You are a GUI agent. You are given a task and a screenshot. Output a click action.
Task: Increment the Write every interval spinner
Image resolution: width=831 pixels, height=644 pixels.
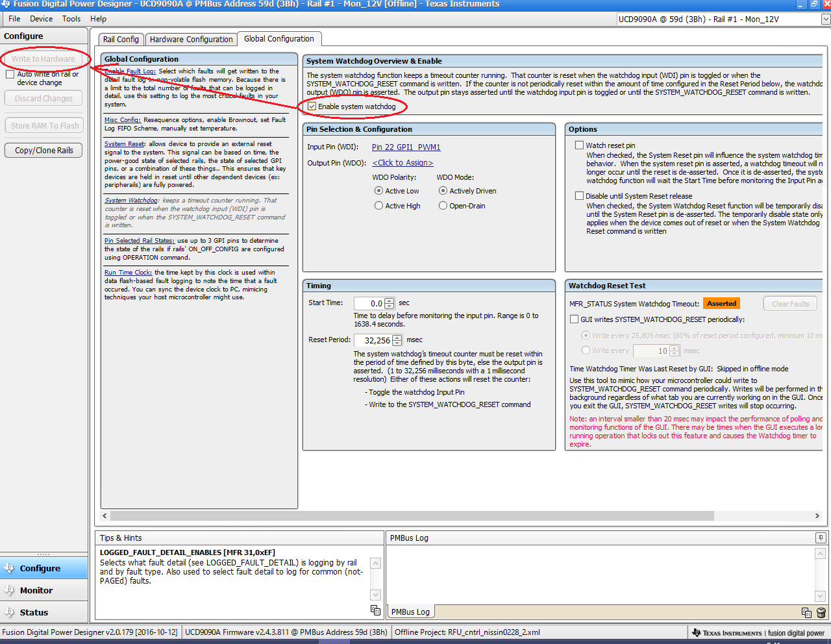675,348
